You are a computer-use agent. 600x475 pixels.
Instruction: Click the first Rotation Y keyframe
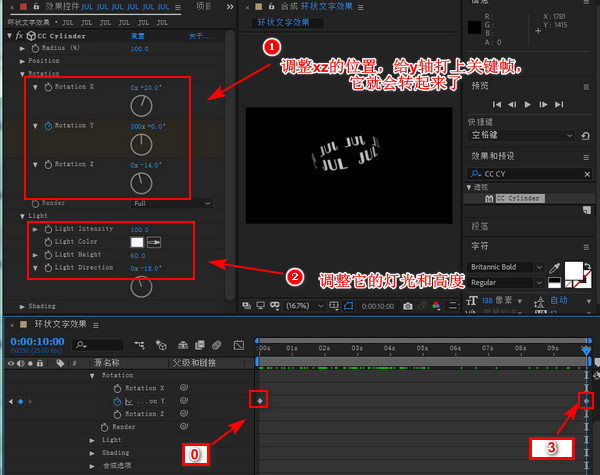pos(260,401)
